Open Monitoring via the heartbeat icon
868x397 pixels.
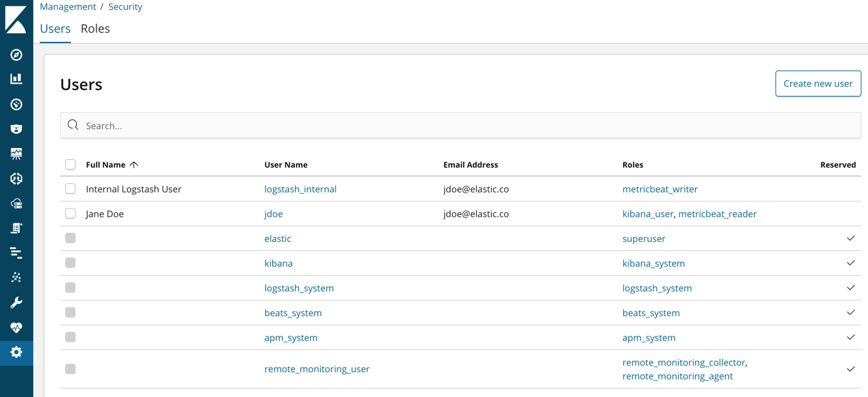[x=17, y=327]
